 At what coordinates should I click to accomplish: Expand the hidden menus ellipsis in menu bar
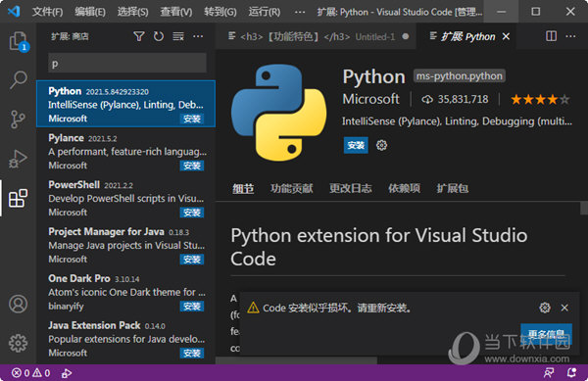[300, 12]
